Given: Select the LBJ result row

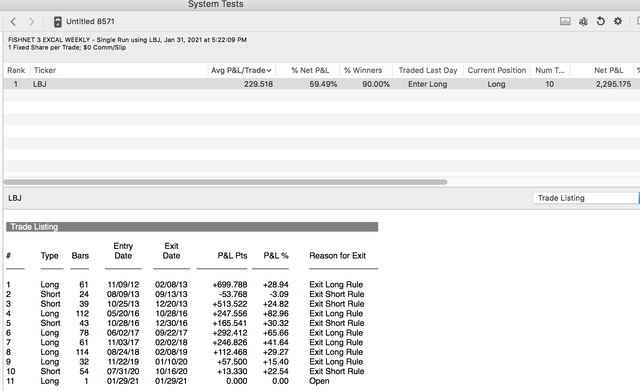Looking at the screenshot, I should 322,84.
